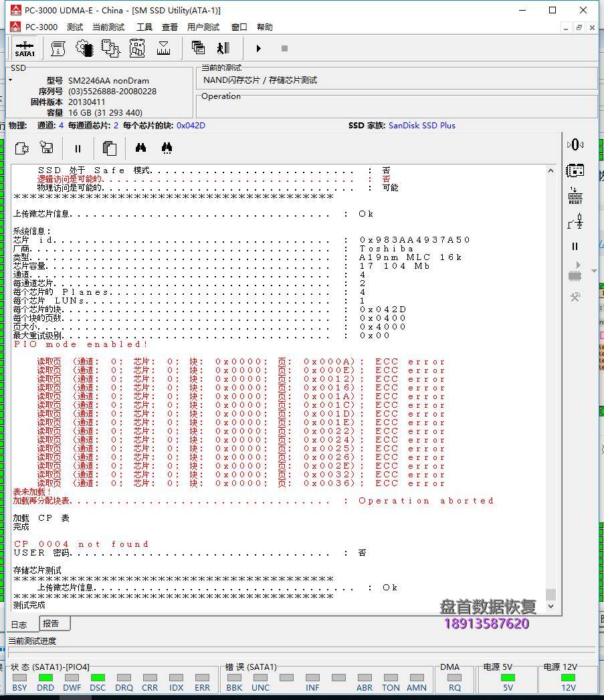Click the 当前测试进度 progress bar
This screenshot has height=700, width=604.
[302, 653]
